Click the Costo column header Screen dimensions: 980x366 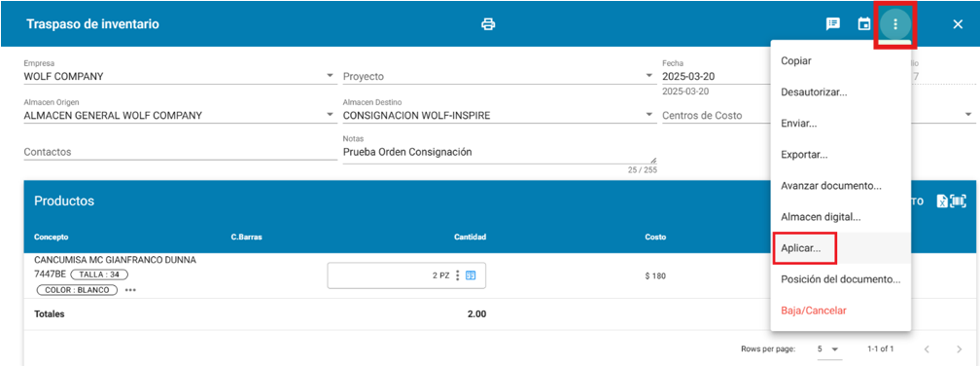(x=655, y=238)
